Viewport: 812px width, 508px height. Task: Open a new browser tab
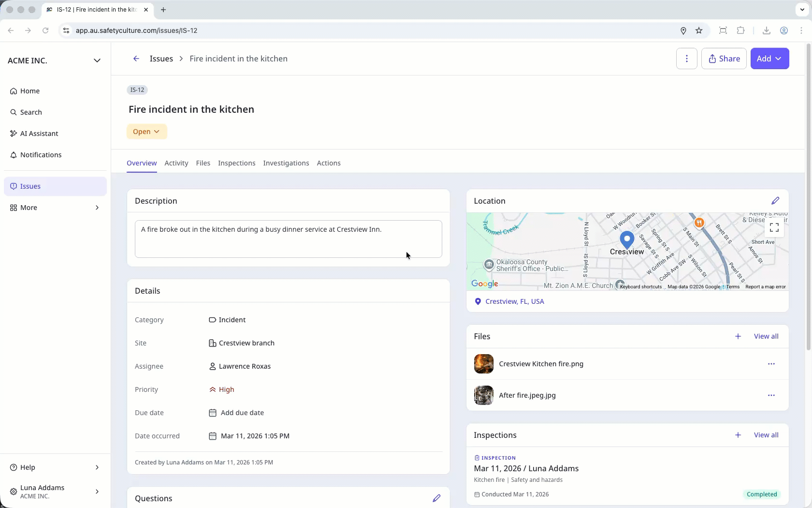[163, 10]
